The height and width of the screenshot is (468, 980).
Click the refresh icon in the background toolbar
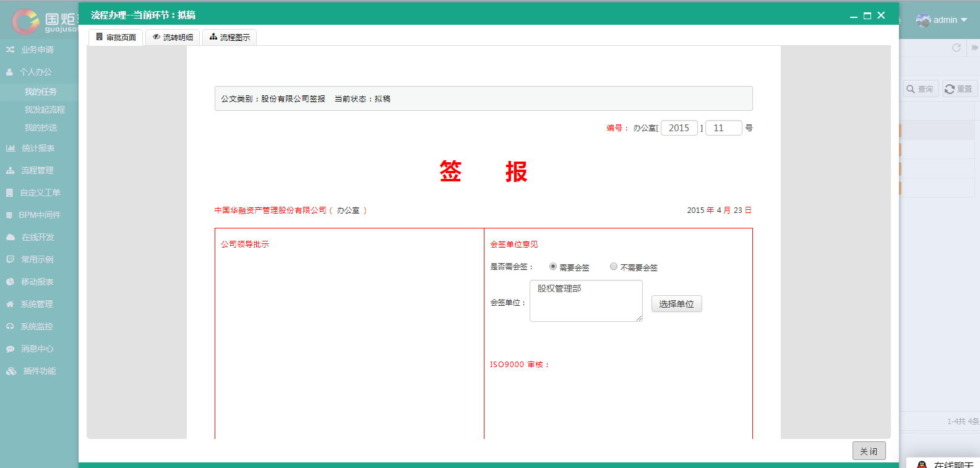(x=956, y=48)
